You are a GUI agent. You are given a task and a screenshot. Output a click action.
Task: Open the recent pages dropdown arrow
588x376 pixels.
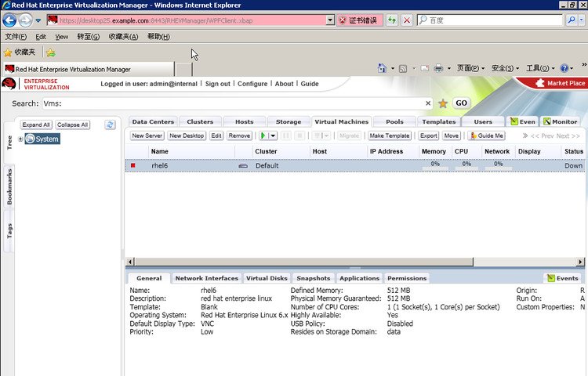38,20
